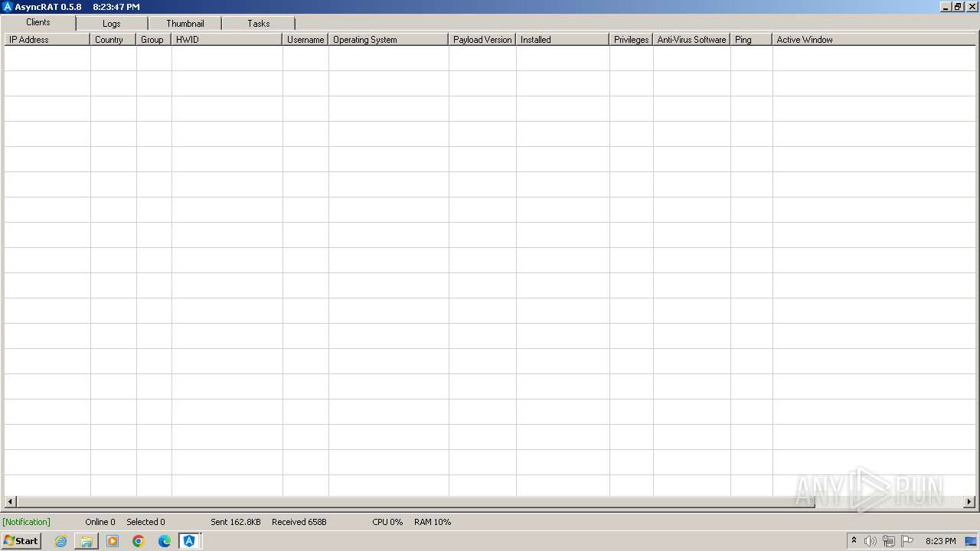Open the volume speaker tray icon
This screenshot has width=980, height=551.
[871, 541]
